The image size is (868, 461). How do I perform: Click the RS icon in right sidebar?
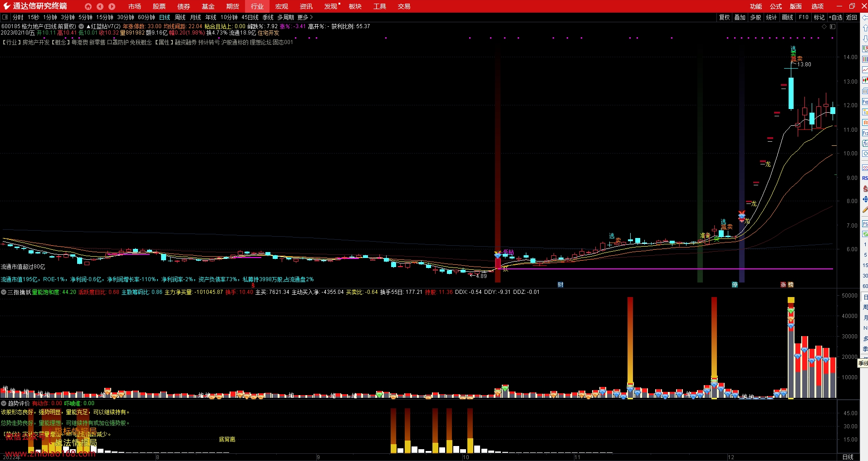865,178
